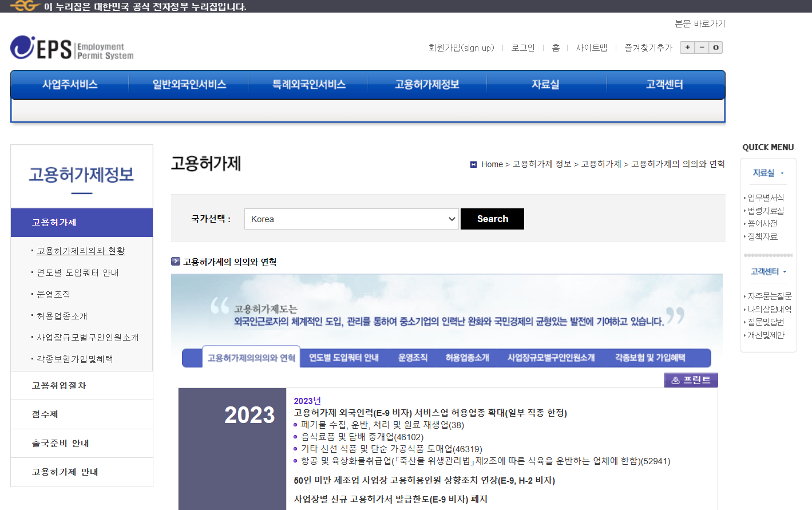Reset font size with the o icon
This screenshot has height=510, width=812.
click(715, 48)
